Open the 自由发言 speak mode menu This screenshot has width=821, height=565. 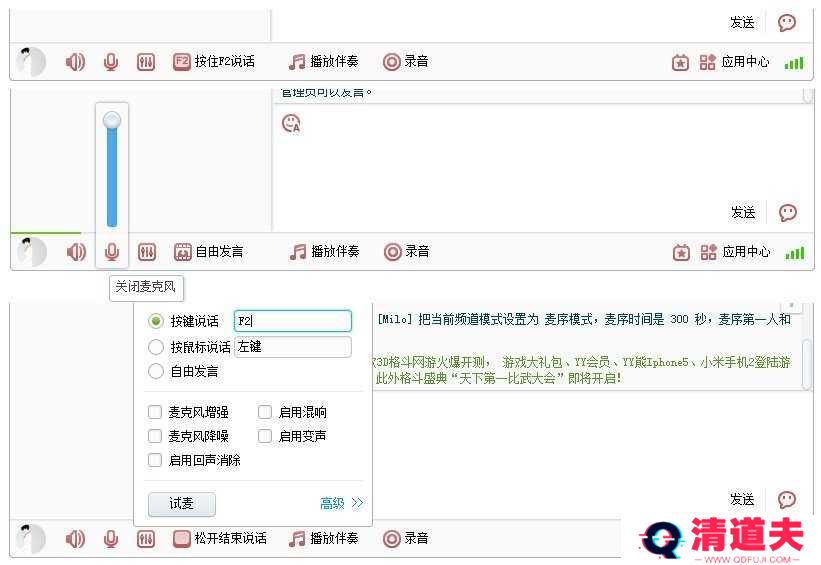point(208,252)
